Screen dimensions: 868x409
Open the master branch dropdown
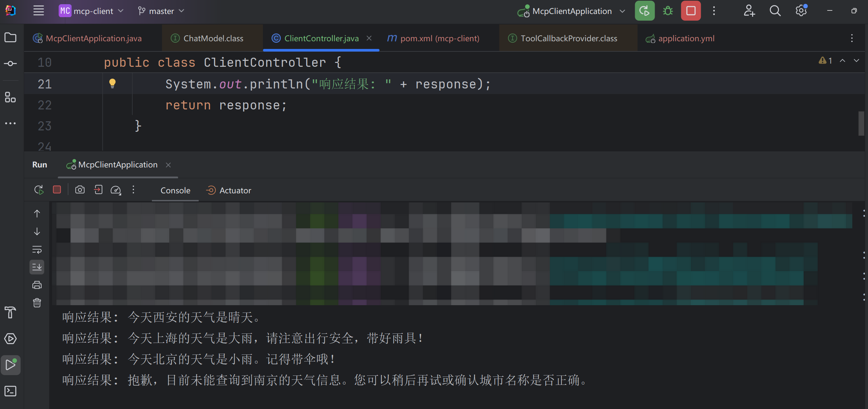click(161, 11)
